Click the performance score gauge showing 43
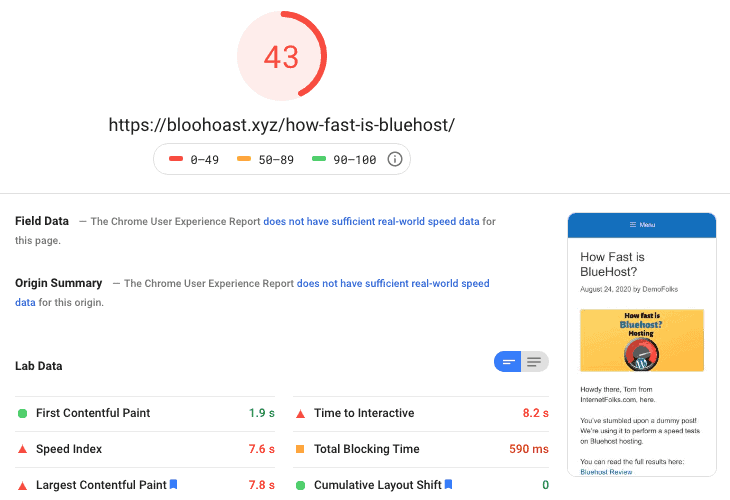The image size is (730, 500). pos(282,56)
